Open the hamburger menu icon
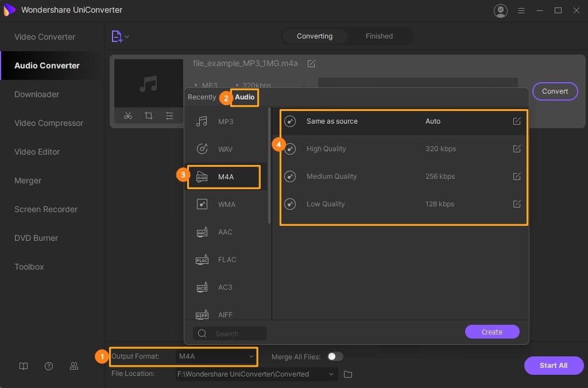Screen dimensions: 588x388 (x=521, y=10)
